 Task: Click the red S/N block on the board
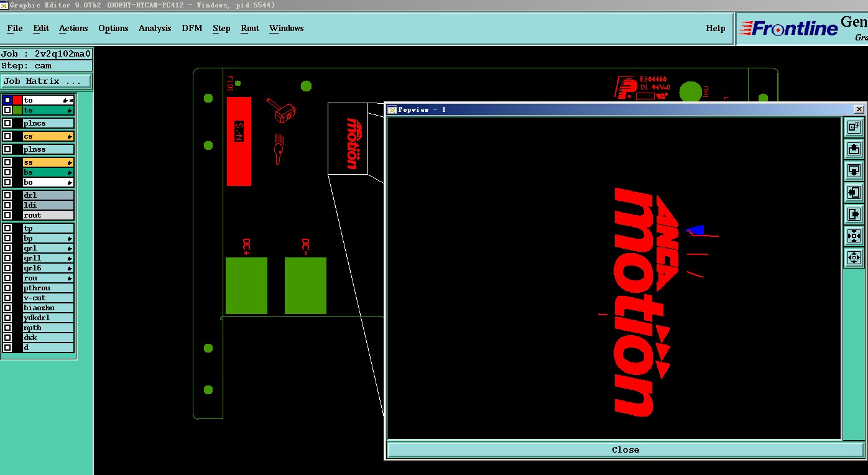pos(239,141)
